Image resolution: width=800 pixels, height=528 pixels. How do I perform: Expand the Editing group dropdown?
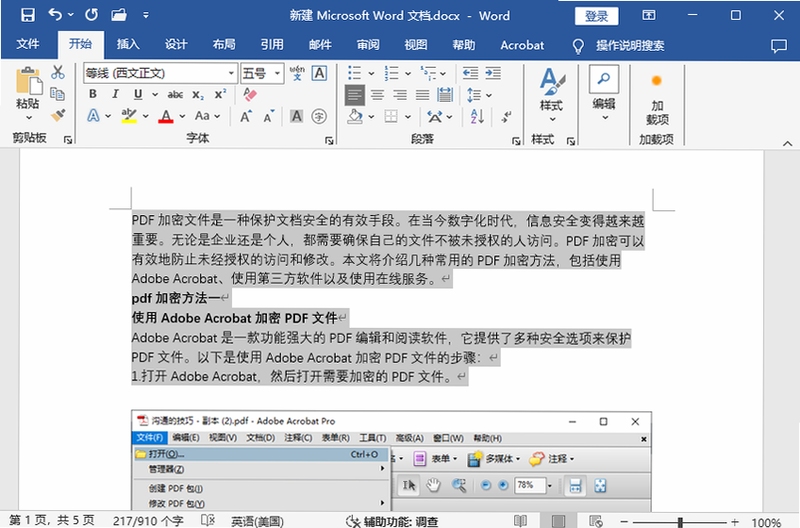coord(605,118)
